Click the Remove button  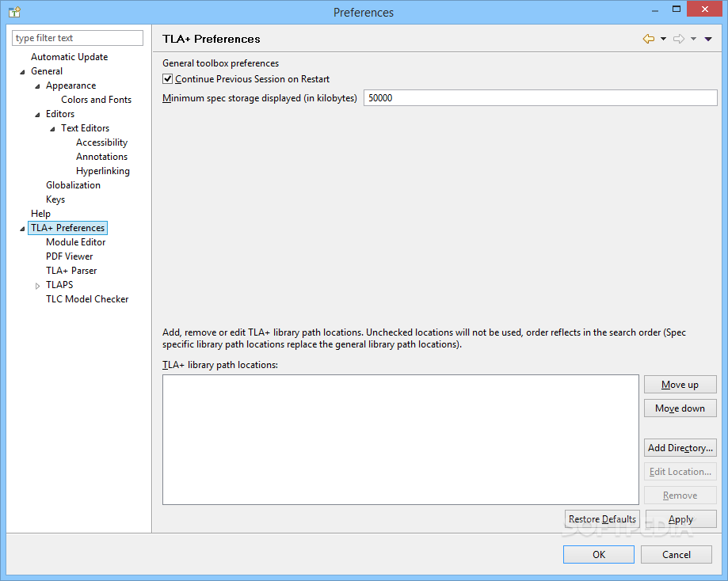(680, 496)
